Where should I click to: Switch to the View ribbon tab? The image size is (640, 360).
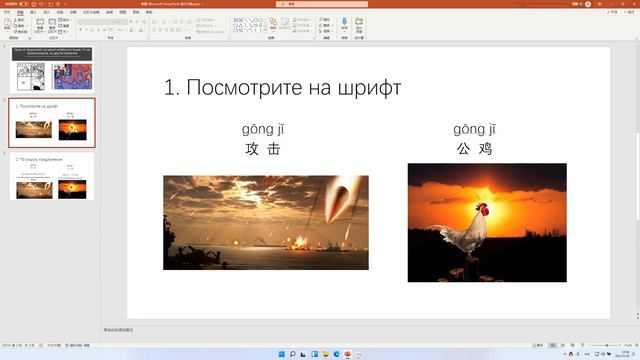pos(122,12)
